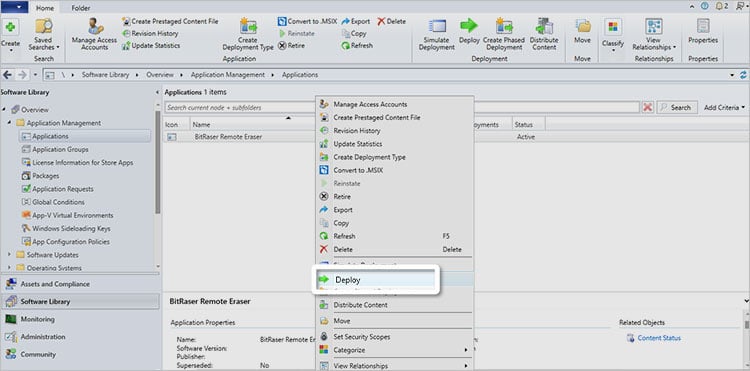Click the Create ribbon button

point(10,34)
